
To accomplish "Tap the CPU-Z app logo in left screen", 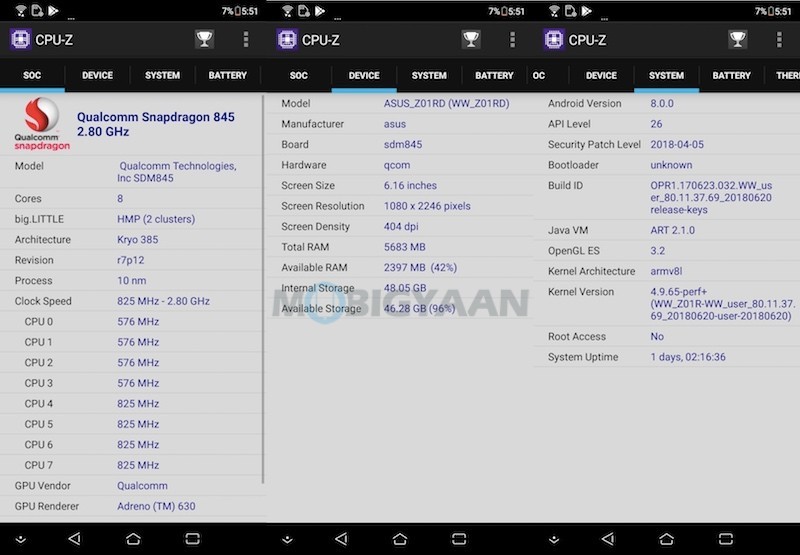I will pos(20,39).
